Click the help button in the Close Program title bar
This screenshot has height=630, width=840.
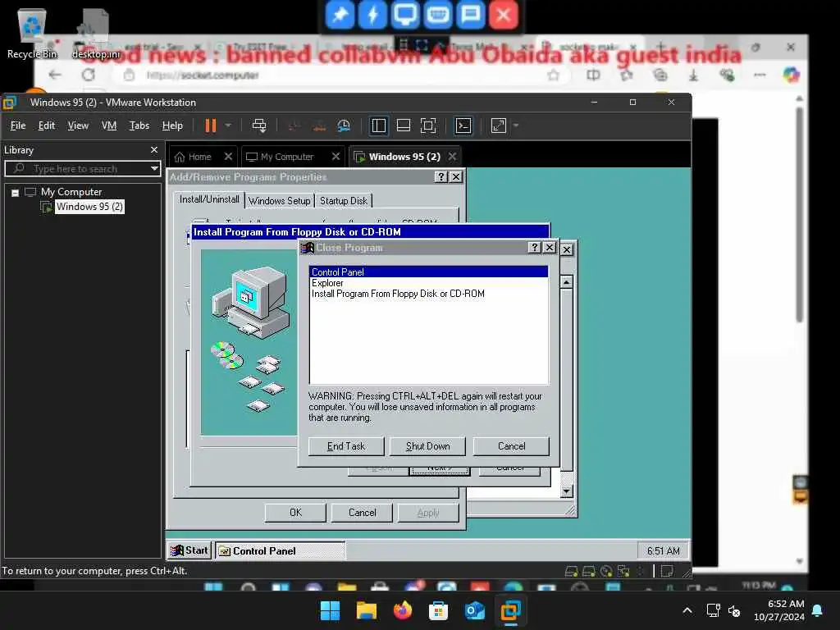click(x=535, y=248)
